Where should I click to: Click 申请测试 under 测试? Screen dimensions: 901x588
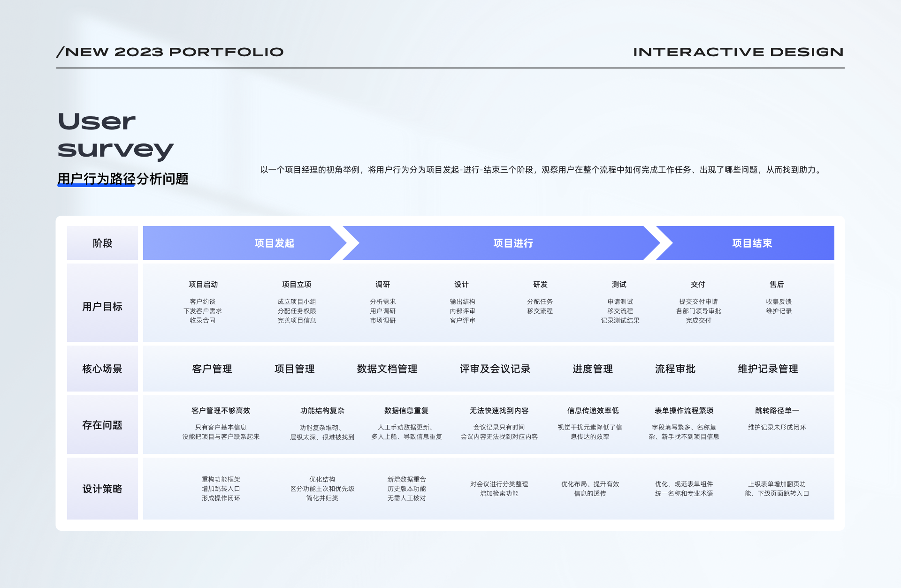[620, 302]
